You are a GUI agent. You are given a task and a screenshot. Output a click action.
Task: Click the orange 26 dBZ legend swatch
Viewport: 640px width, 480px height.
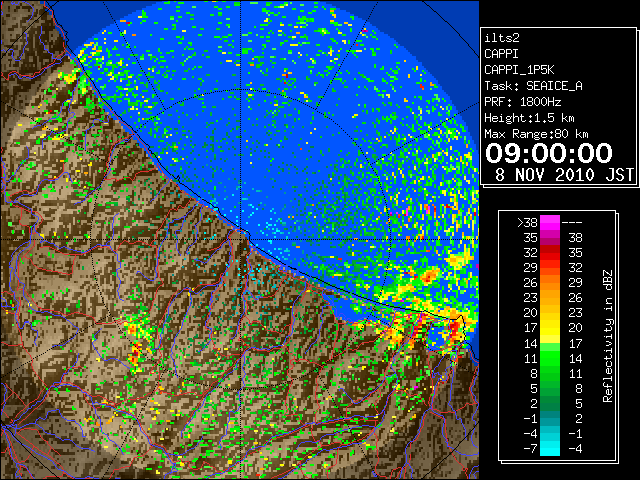(x=550, y=282)
